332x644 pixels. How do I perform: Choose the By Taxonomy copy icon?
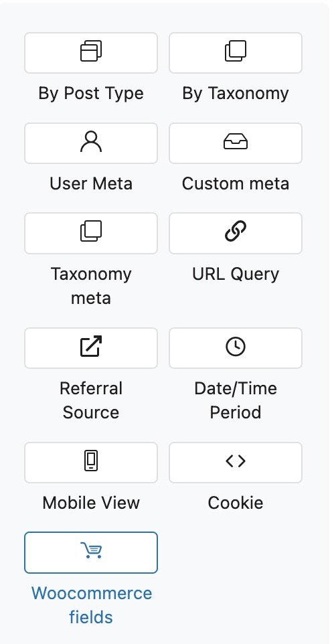(x=236, y=51)
